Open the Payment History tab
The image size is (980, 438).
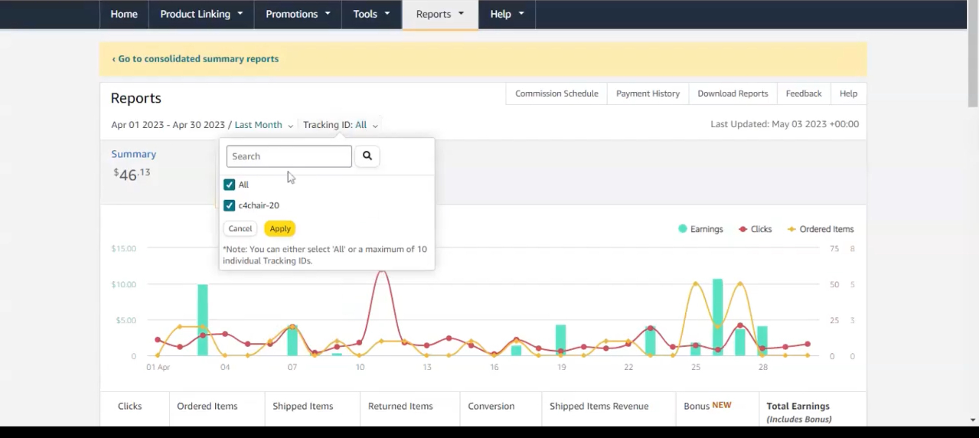[x=648, y=94]
